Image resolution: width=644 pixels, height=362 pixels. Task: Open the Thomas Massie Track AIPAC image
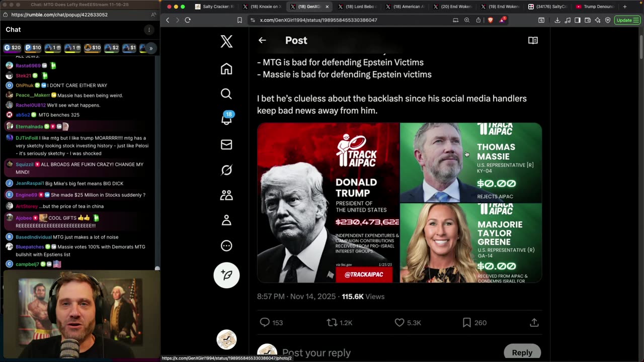(x=471, y=162)
